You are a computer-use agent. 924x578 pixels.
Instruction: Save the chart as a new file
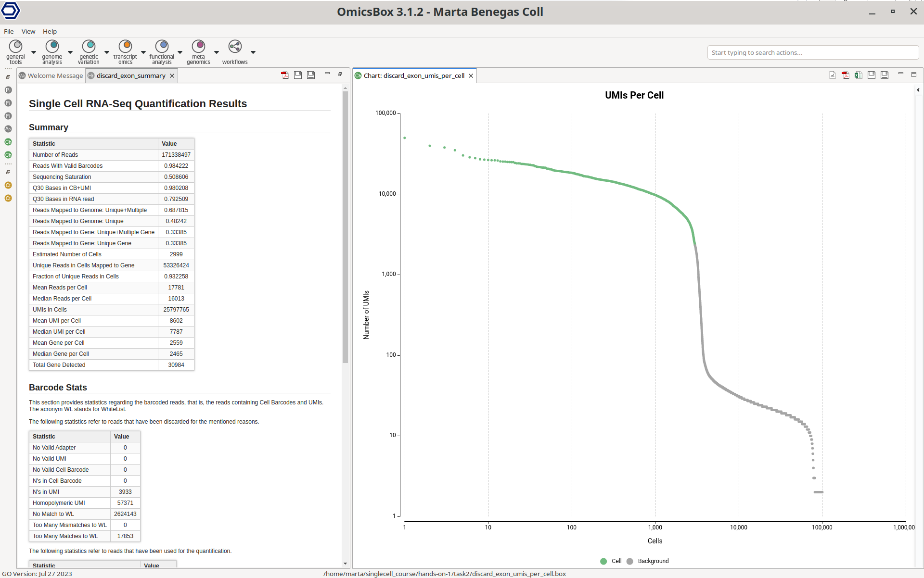[x=885, y=75]
